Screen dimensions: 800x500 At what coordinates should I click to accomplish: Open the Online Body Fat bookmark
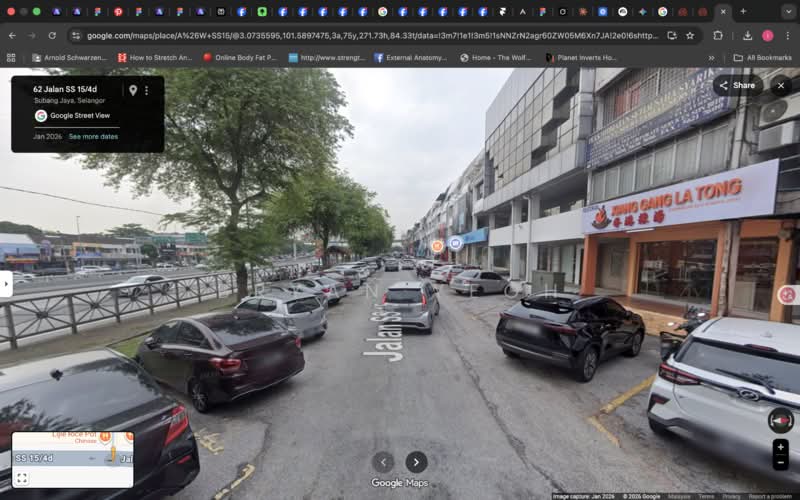tap(239, 58)
